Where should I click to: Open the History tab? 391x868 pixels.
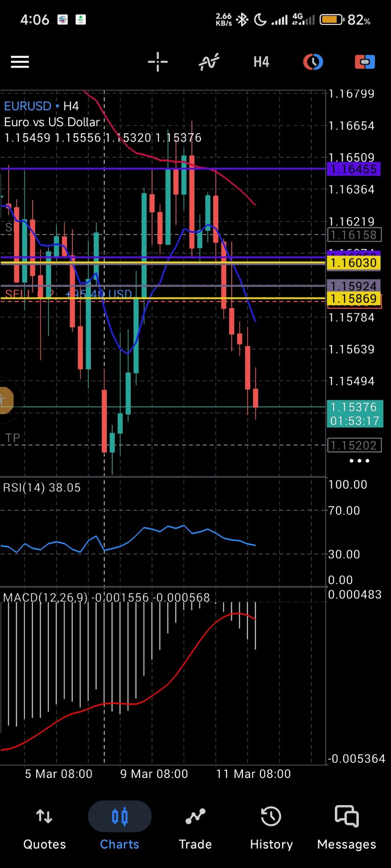[x=271, y=828]
